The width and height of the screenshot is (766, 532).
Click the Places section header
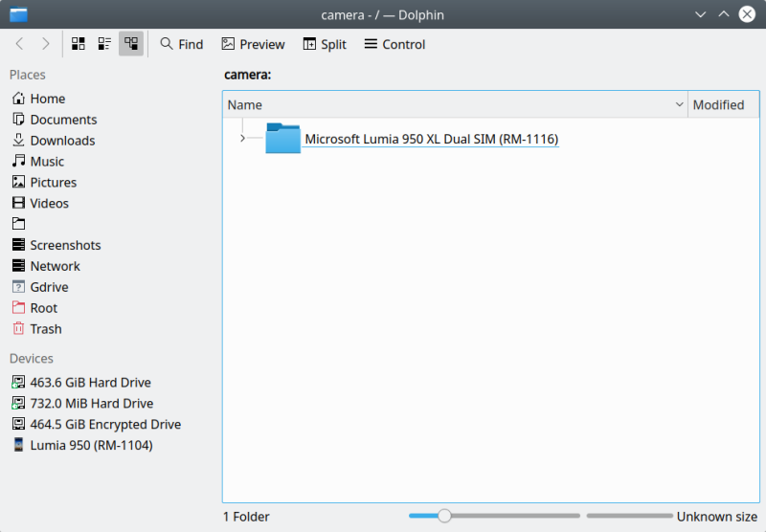(28, 75)
